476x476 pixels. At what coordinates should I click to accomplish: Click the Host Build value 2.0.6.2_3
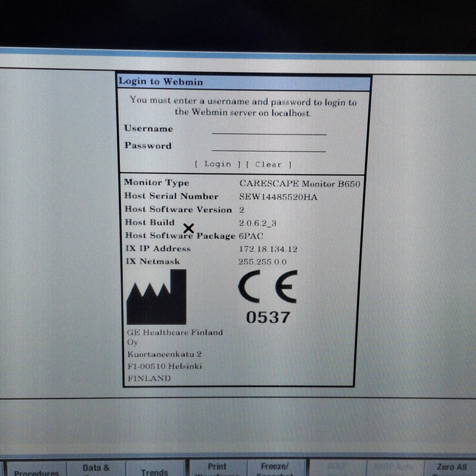coord(258,223)
